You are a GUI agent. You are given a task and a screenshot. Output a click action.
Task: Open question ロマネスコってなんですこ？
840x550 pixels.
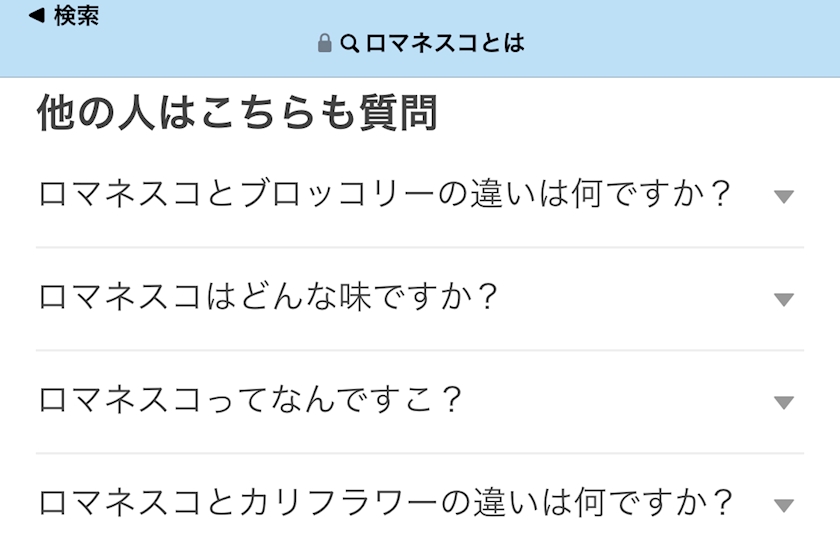click(250, 400)
